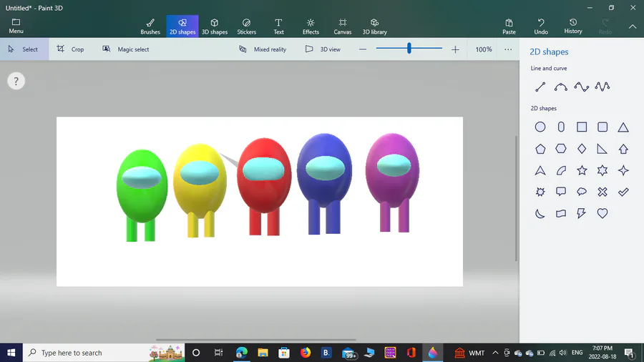The width and height of the screenshot is (644, 362).
Task: Choose the Rounded square shape
Action: click(602, 127)
